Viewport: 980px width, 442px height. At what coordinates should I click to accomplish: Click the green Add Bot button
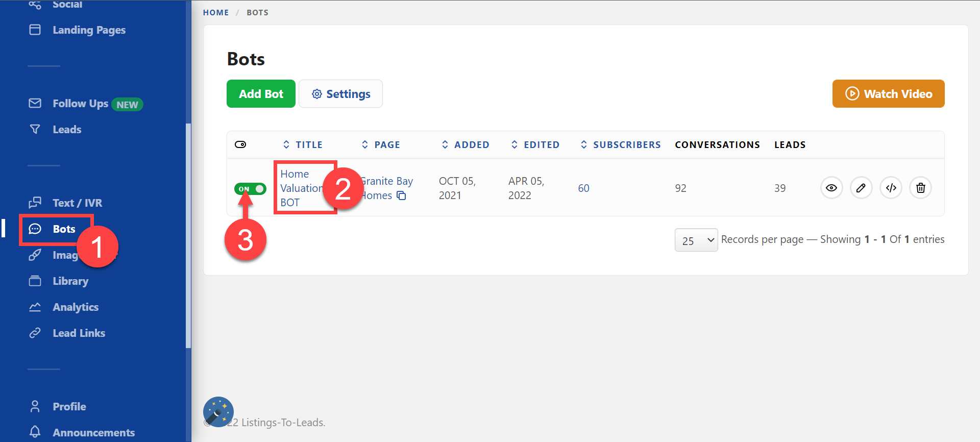coord(261,94)
